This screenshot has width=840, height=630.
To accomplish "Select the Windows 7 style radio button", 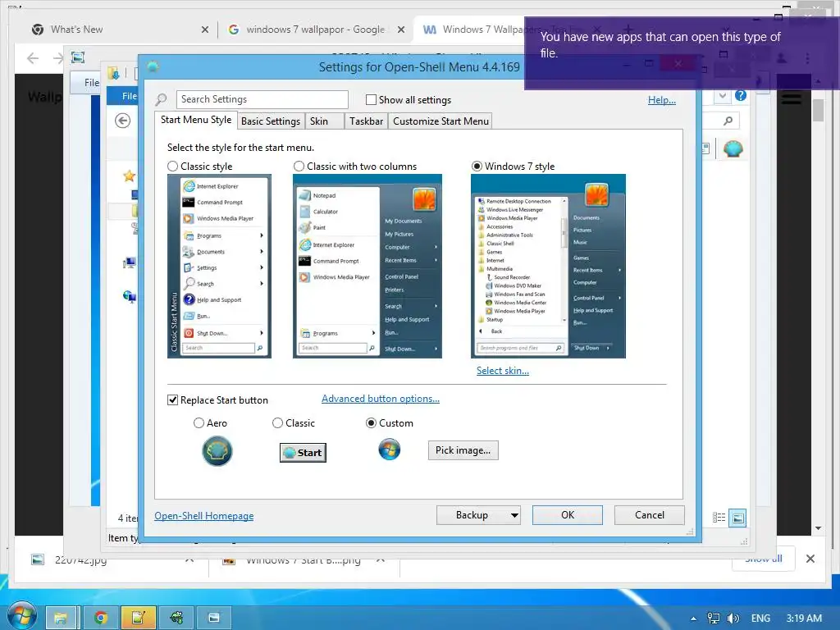I will tap(477, 167).
